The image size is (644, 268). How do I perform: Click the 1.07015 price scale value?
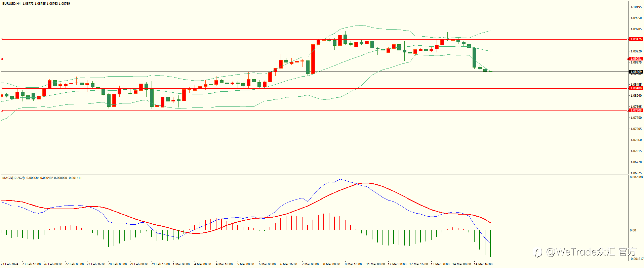636,151
